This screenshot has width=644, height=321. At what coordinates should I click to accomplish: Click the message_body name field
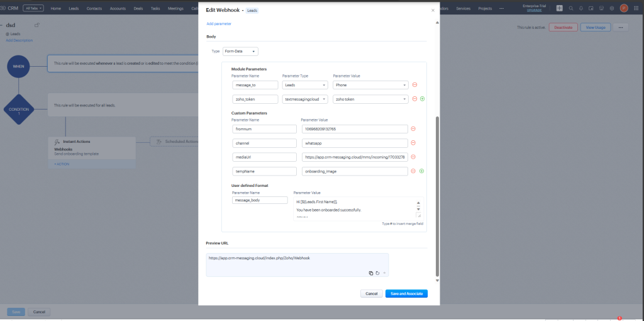coord(260,200)
